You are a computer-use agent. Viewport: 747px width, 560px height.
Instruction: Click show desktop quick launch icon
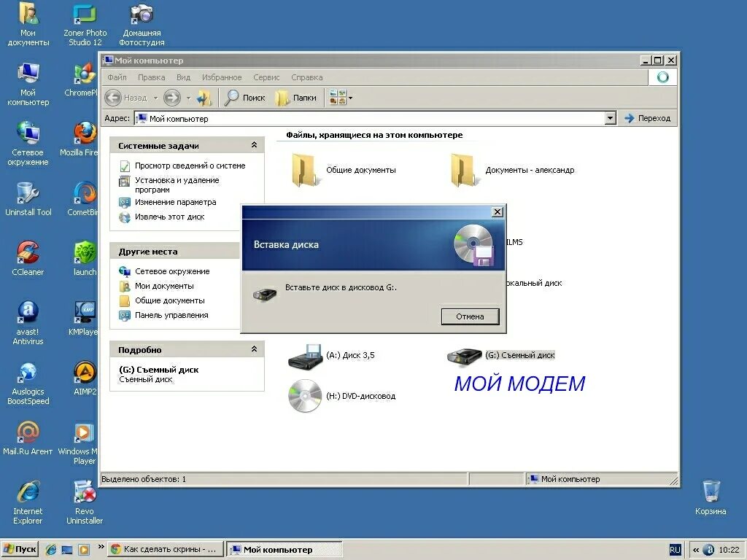click(x=67, y=550)
